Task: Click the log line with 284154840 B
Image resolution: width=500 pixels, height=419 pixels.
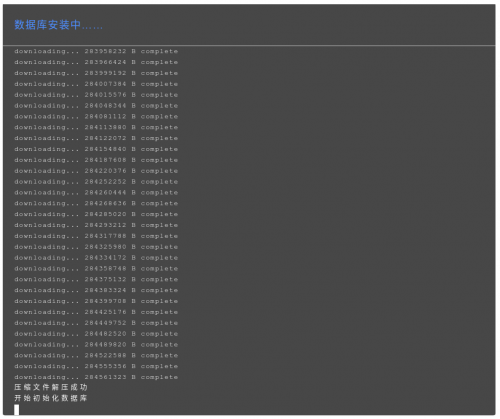Action: click(x=96, y=149)
